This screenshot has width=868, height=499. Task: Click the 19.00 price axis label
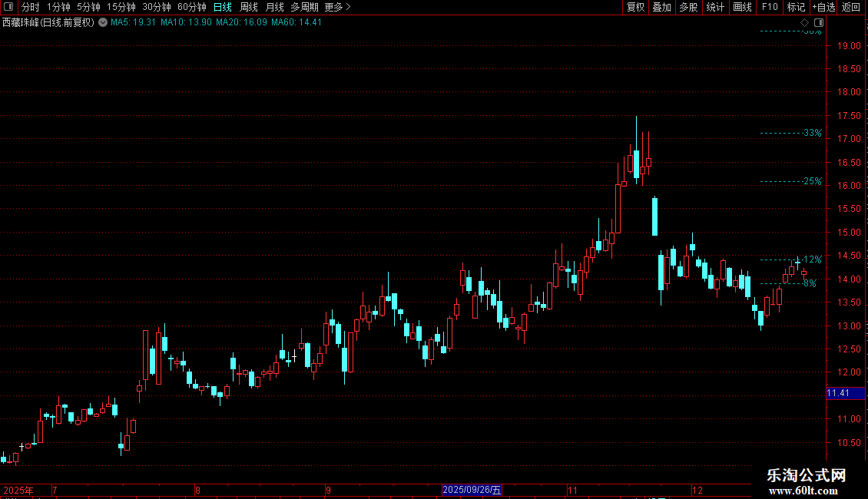coord(849,46)
